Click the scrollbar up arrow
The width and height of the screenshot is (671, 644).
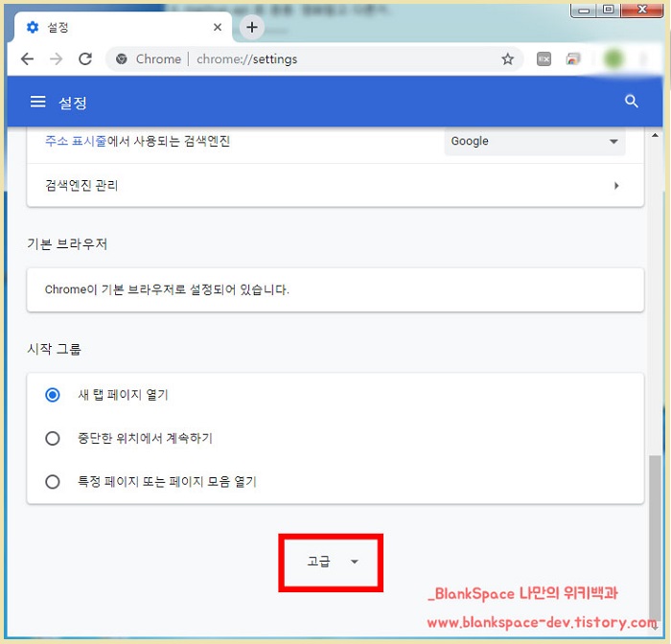(655, 135)
